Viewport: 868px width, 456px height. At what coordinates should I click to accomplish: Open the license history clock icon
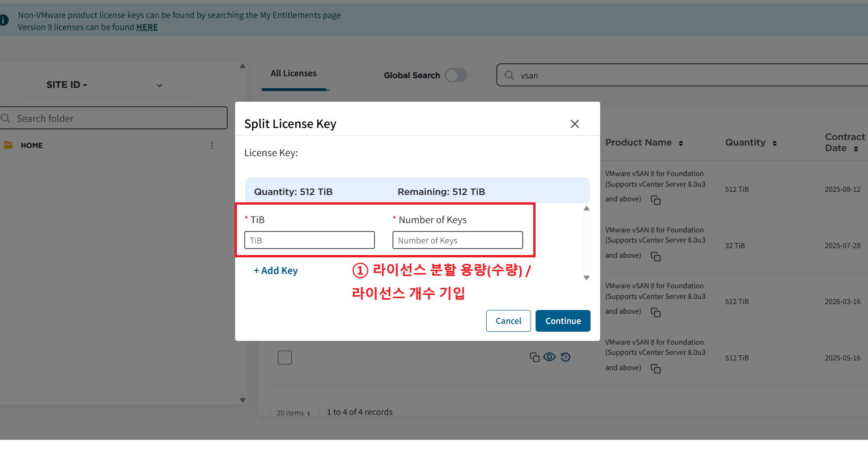pos(566,357)
